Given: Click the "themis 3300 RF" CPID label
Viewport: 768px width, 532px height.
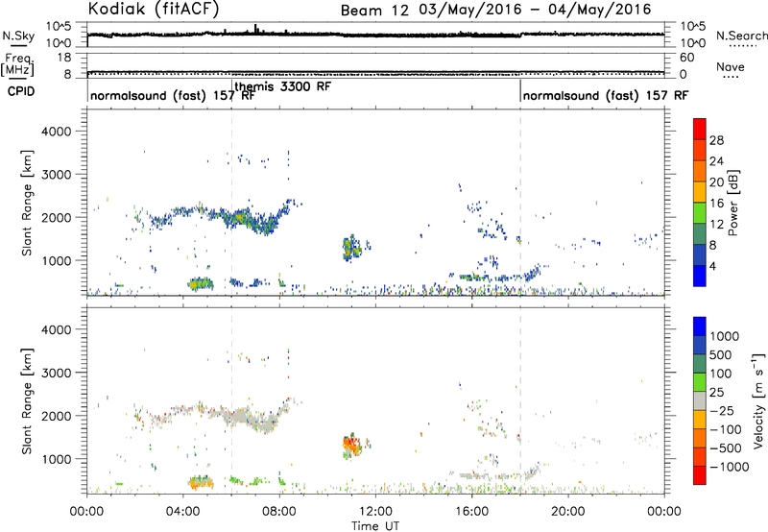Looking at the screenshot, I should (x=283, y=86).
